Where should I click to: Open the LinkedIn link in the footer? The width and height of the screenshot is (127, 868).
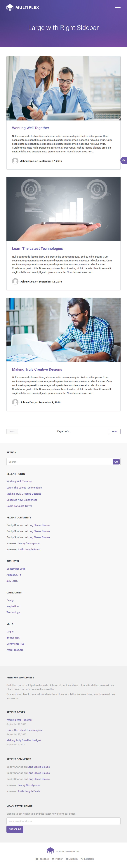tap(72, 859)
